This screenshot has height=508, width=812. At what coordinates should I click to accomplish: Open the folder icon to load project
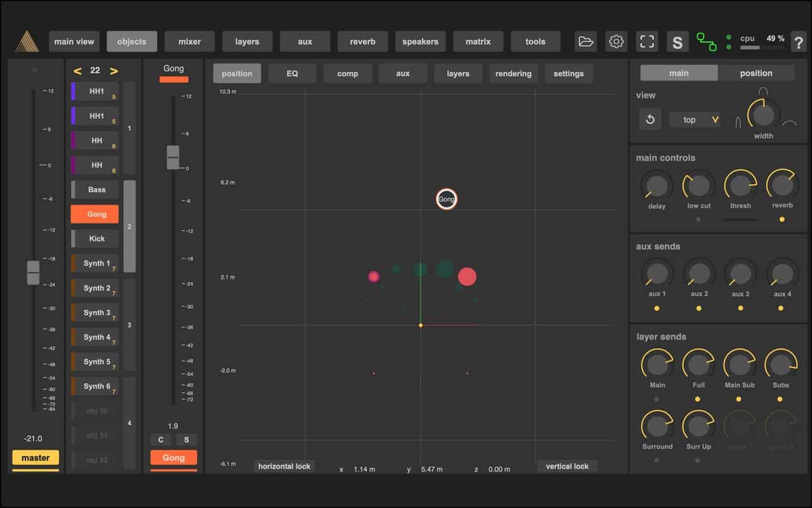click(x=586, y=42)
